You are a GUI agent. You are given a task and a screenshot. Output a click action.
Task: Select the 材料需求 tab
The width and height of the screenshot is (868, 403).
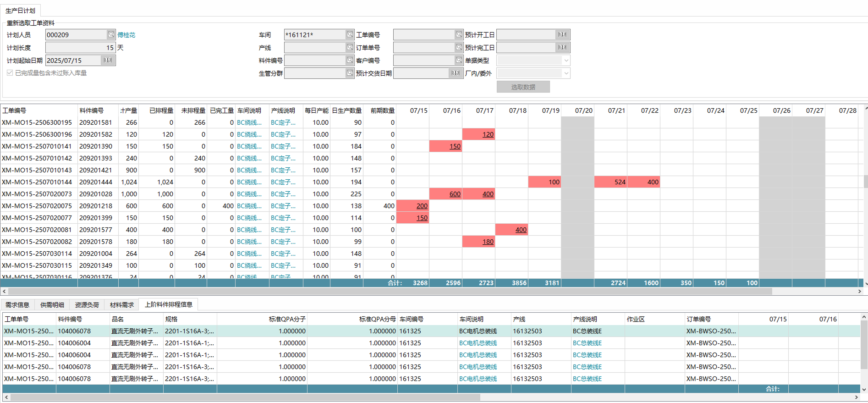[x=121, y=305]
